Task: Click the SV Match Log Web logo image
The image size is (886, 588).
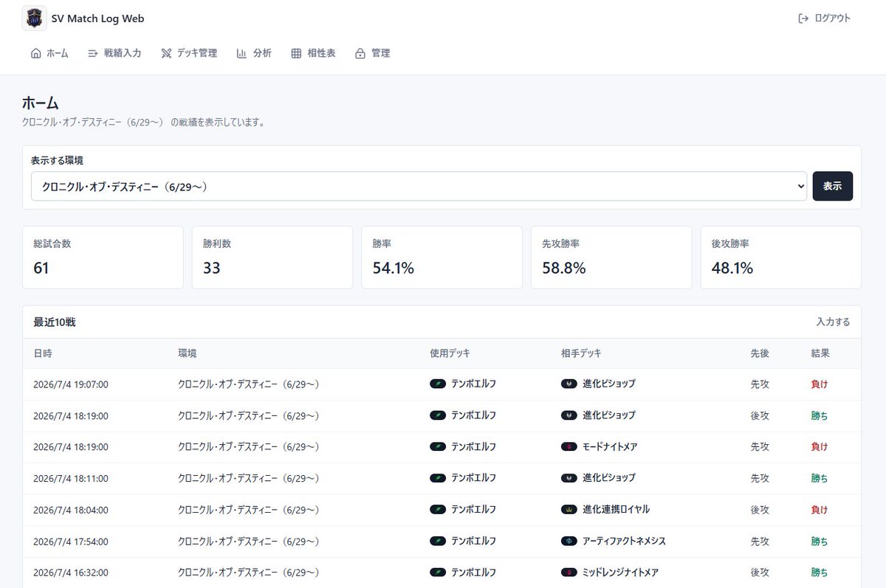Action: 34,18
